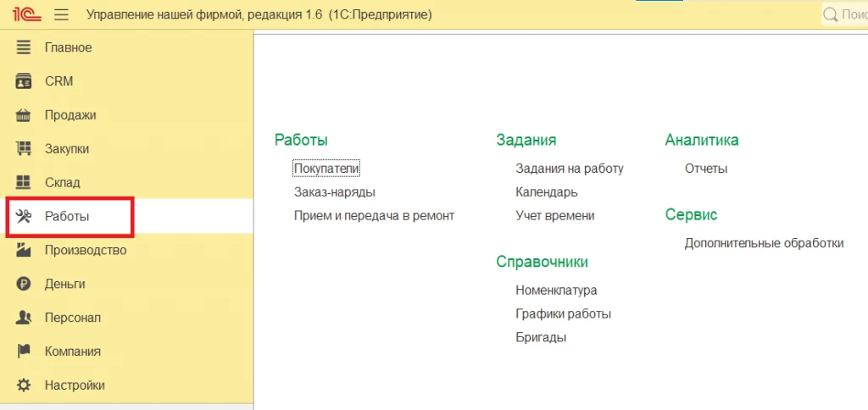The width and height of the screenshot is (868, 410).
Task: Open the Учет времени link
Action: coord(555,216)
